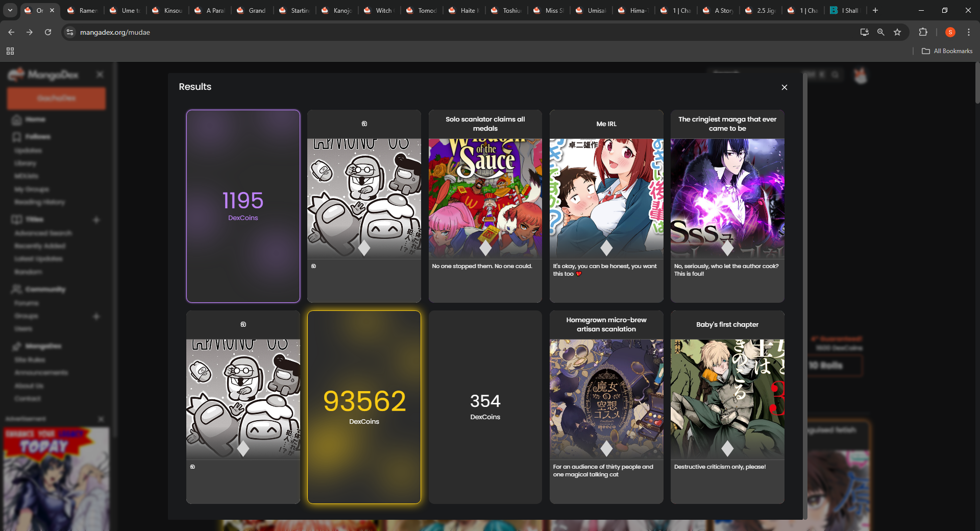980x531 pixels.
Task: Open a new browser tab
Action: (x=875, y=10)
